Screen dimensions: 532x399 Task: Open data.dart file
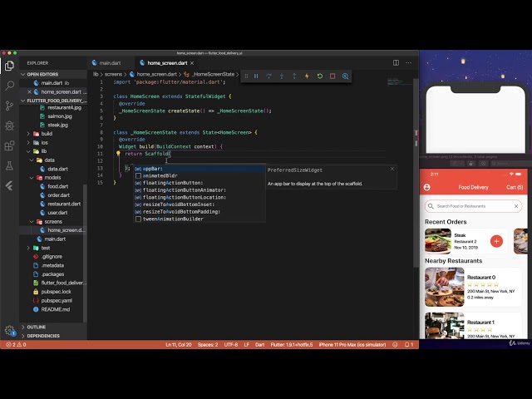pyautogui.click(x=57, y=169)
